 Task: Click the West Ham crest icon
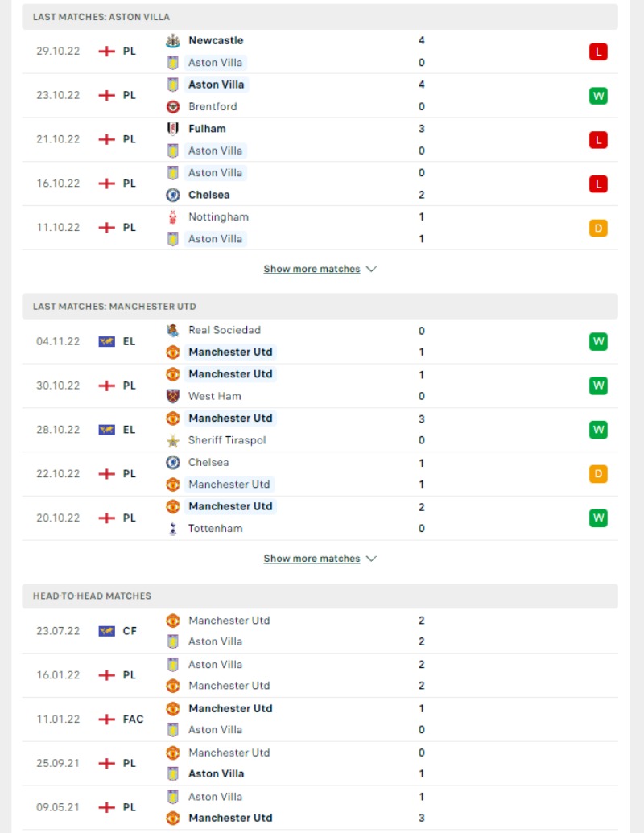coord(173,396)
